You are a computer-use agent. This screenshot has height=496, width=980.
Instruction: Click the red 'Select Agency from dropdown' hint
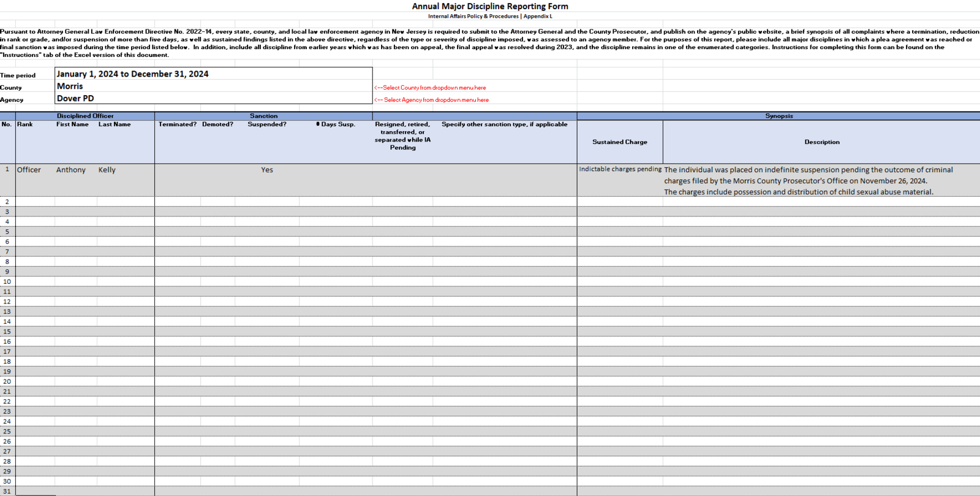pos(431,100)
